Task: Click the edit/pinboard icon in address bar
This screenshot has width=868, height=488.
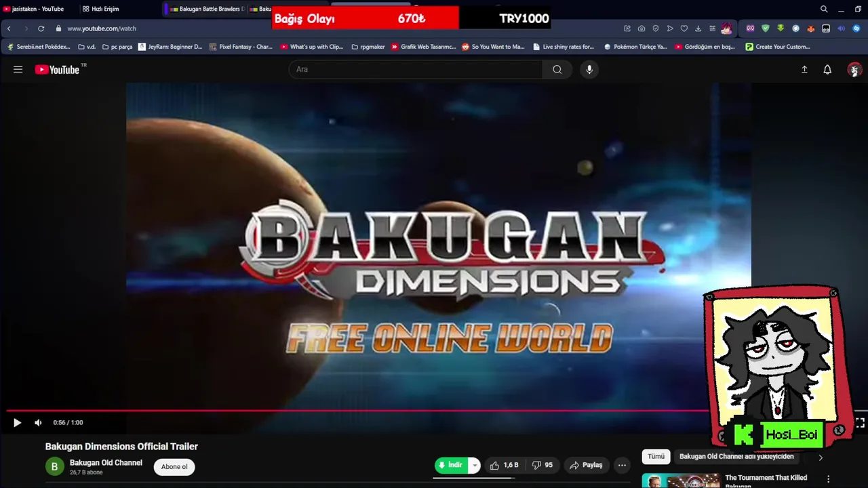Action: coord(627,28)
